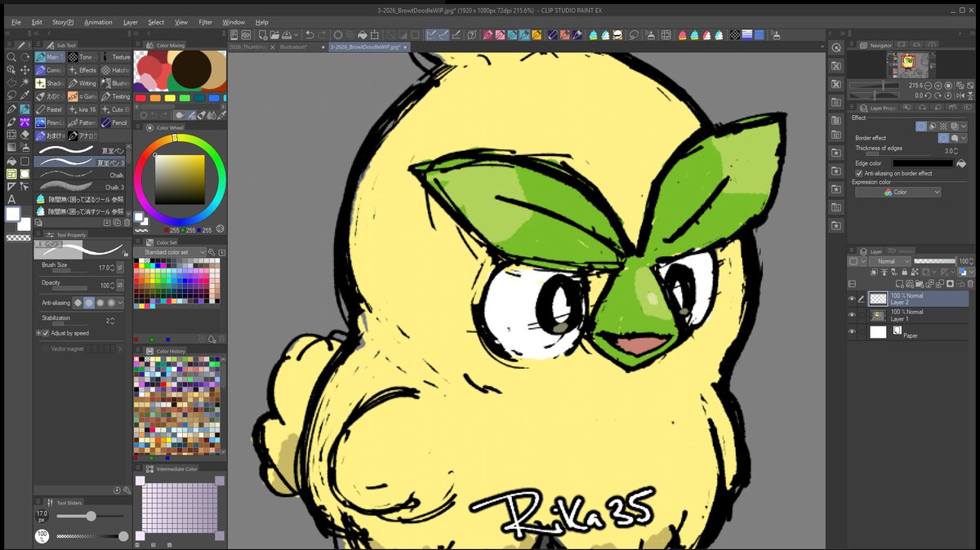Screen dimensions: 980x550
Task: Open the Filter menu
Action: coord(205,22)
